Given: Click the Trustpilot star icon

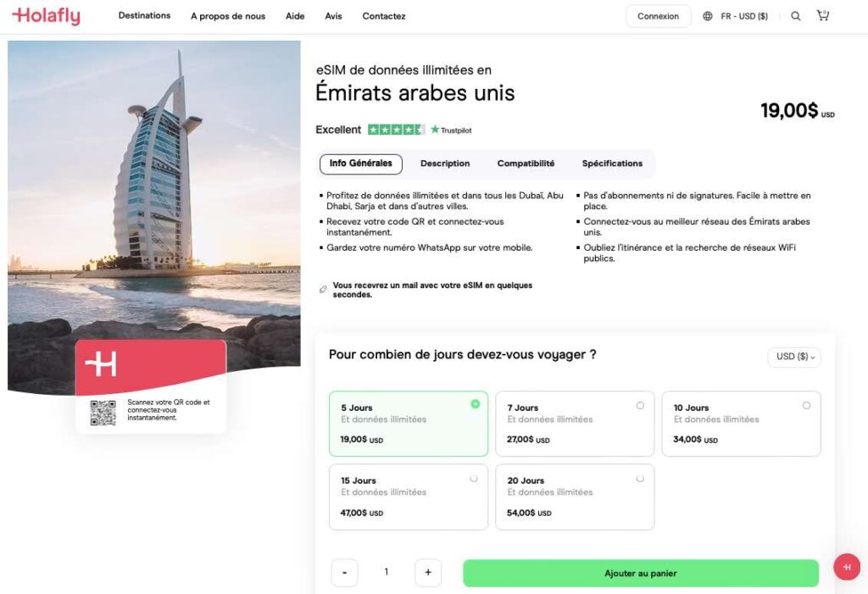Looking at the screenshot, I should [x=433, y=130].
